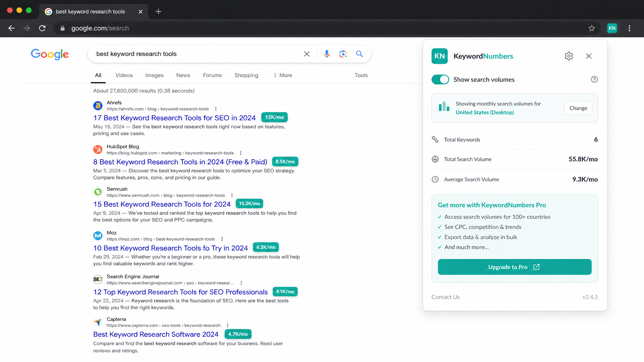Open Search Engine Journal result options menu

tap(241, 283)
